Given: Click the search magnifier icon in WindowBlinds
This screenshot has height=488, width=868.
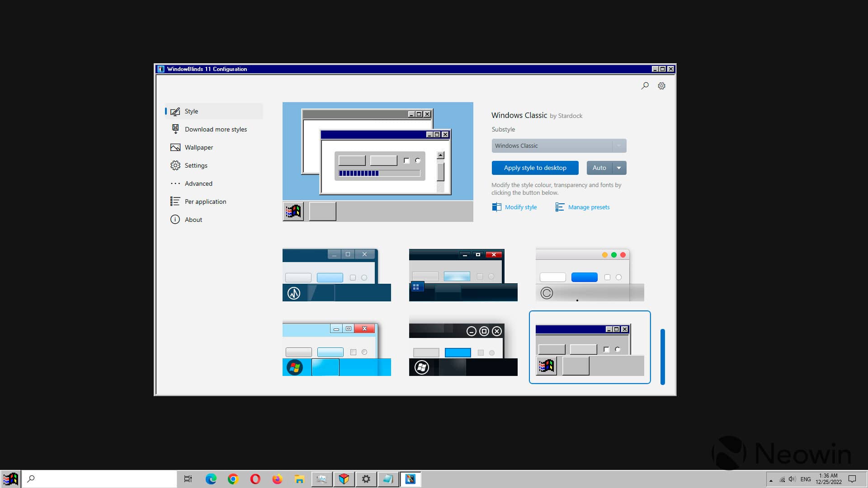Looking at the screenshot, I should (645, 85).
